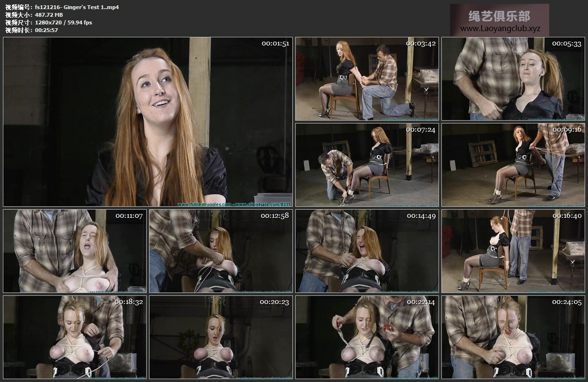Click the 00:03:42 timestamp label
Screen dimensions: 588x382
click(421, 44)
